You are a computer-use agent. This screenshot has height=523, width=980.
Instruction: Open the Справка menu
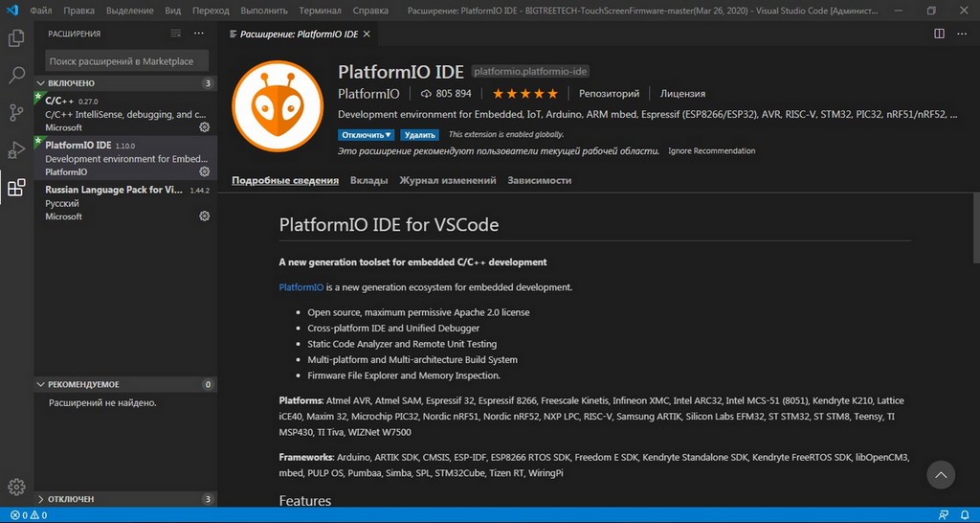click(370, 11)
